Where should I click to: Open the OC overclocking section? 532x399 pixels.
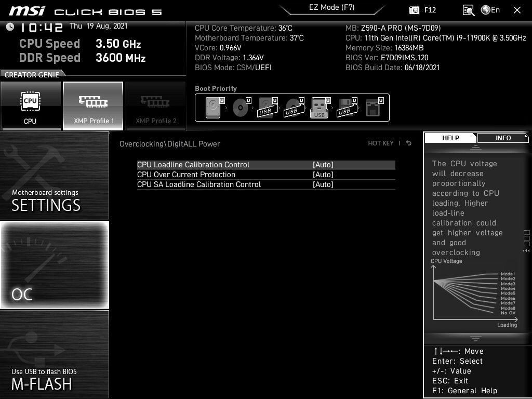point(54,265)
